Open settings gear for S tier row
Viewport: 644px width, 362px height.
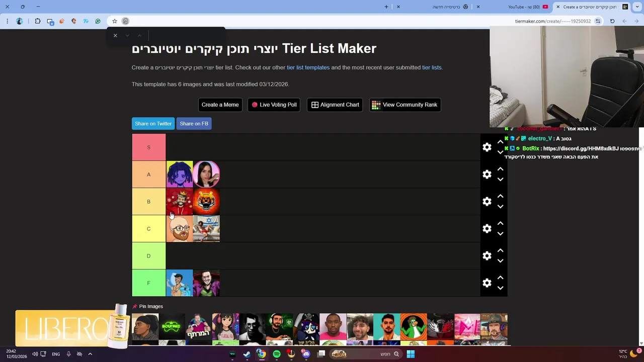pyautogui.click(x=487, y=147)
